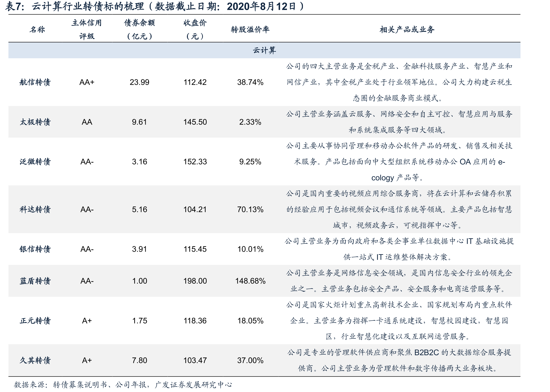Click 太极转债 description mentioning '涵盖云服务'
This screenshot has width=550, height=392.
(x=399, y=122)
